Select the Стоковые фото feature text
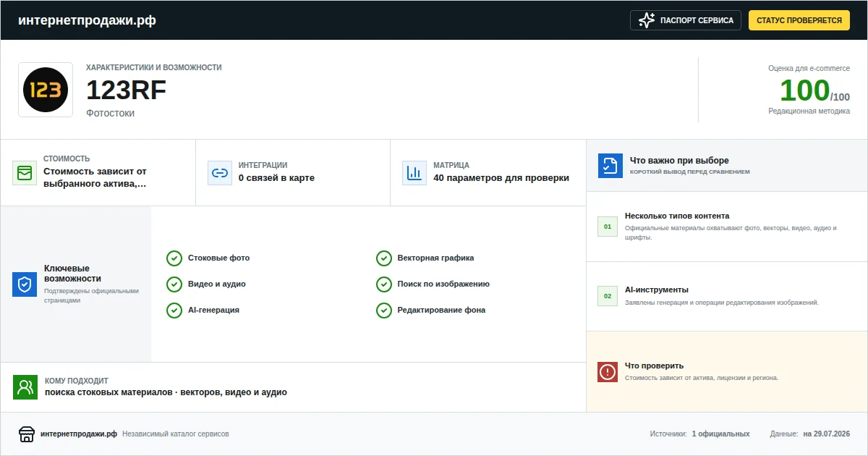Viewport: 868px width, 456px height. [218, 258]
